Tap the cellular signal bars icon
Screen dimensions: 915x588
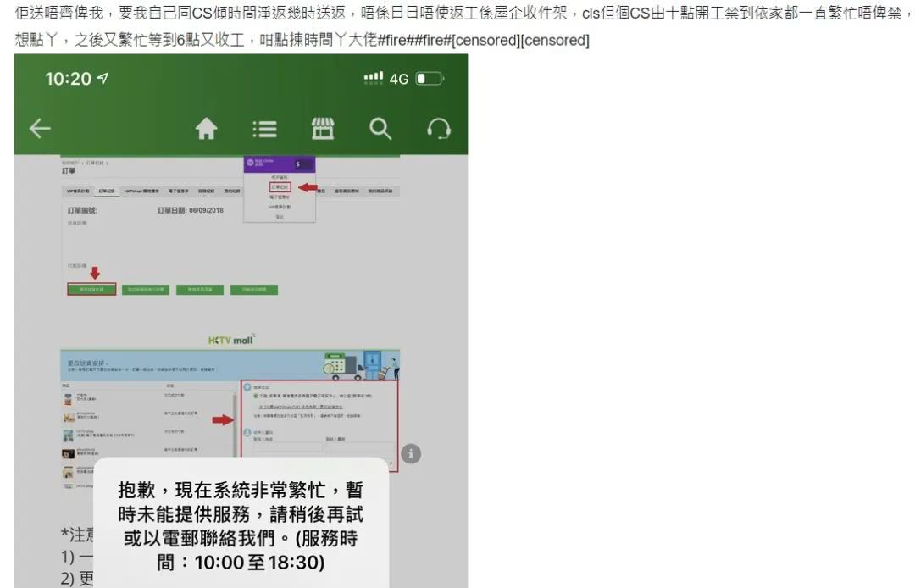374,78
